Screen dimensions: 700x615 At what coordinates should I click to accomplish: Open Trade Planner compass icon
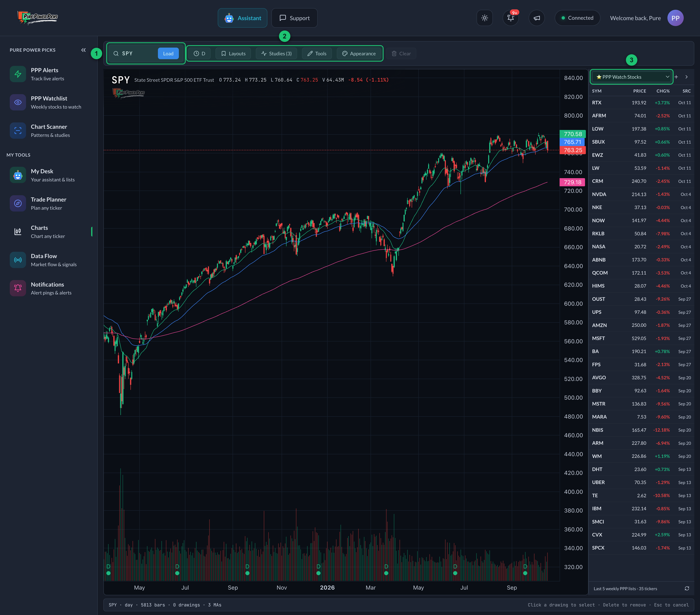(18, 203)
